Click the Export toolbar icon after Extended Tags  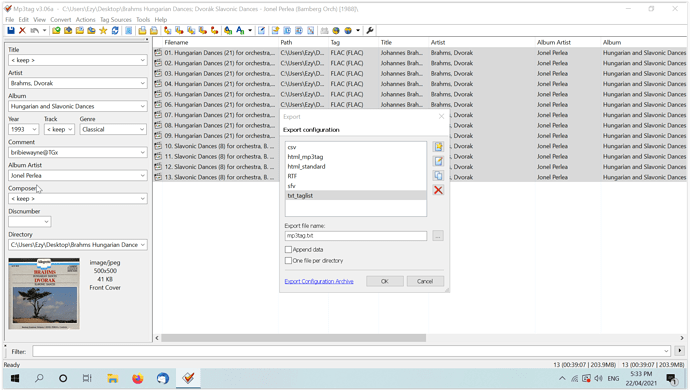(275, 30)
